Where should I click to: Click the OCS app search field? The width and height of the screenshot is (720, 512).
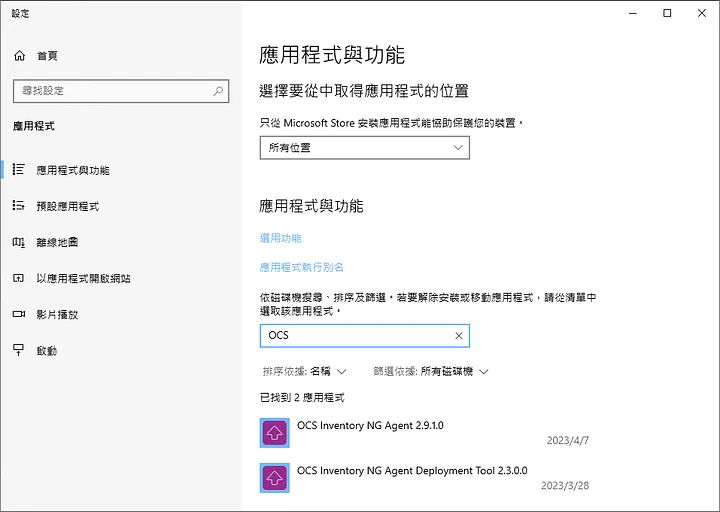tap(365, 336)
